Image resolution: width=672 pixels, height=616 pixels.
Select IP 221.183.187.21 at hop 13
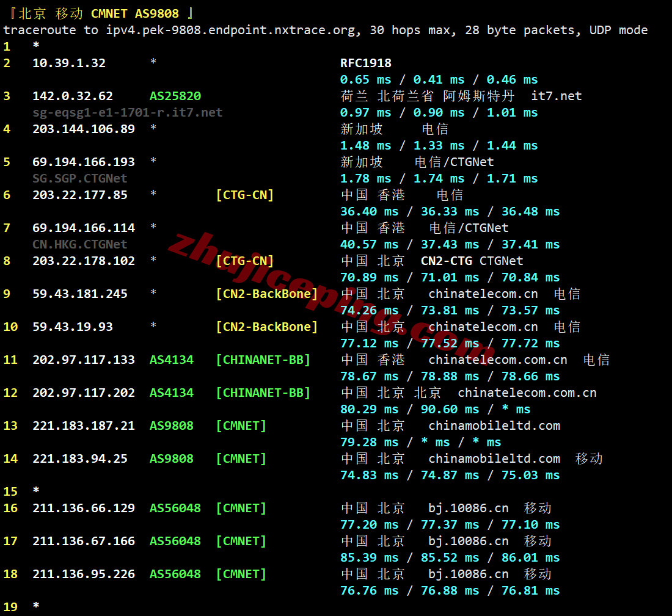[84, 426]
